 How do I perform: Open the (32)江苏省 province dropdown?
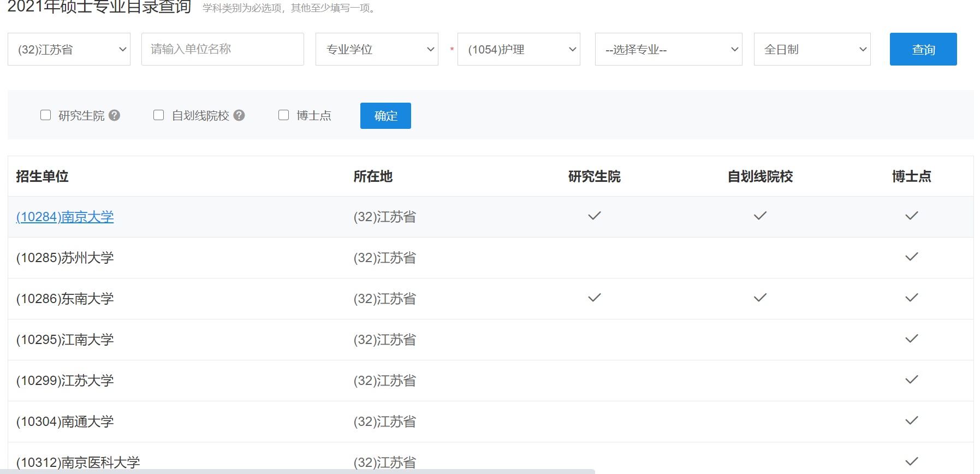[69, 49]
